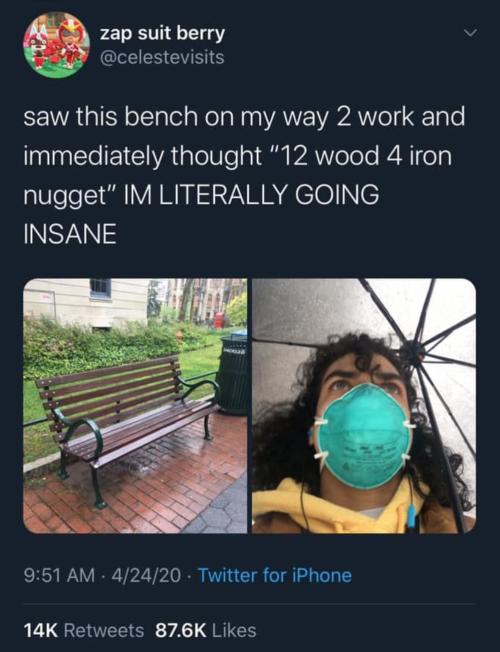
Task: Open the zap suit berry profile avatar
Action: tap(56, 45)
